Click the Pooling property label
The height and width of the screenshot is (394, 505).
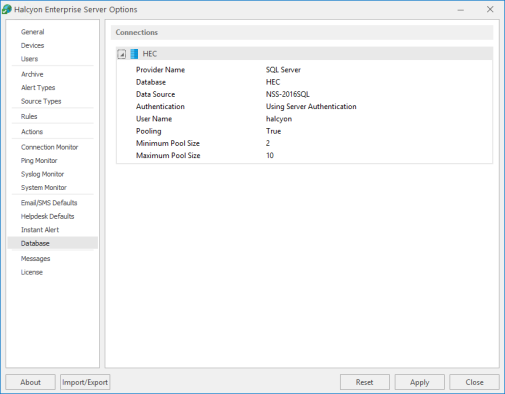coord(149,131)
